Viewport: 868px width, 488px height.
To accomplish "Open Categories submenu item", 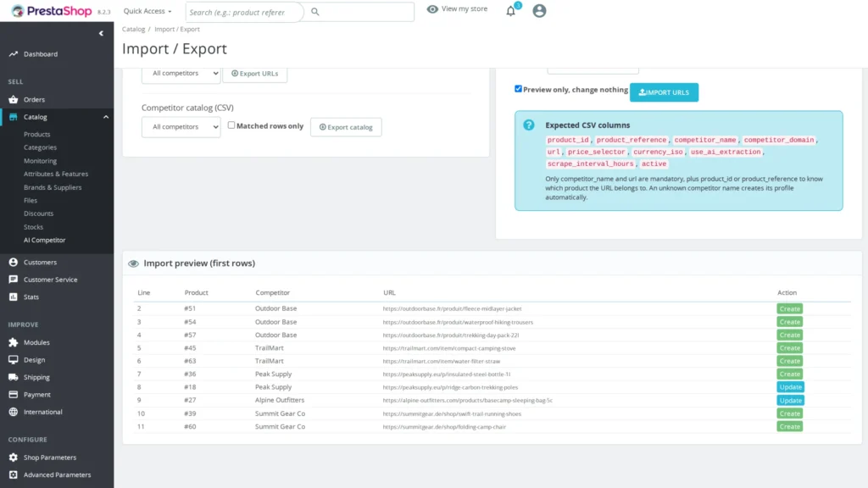I will [x=40, y=147].
